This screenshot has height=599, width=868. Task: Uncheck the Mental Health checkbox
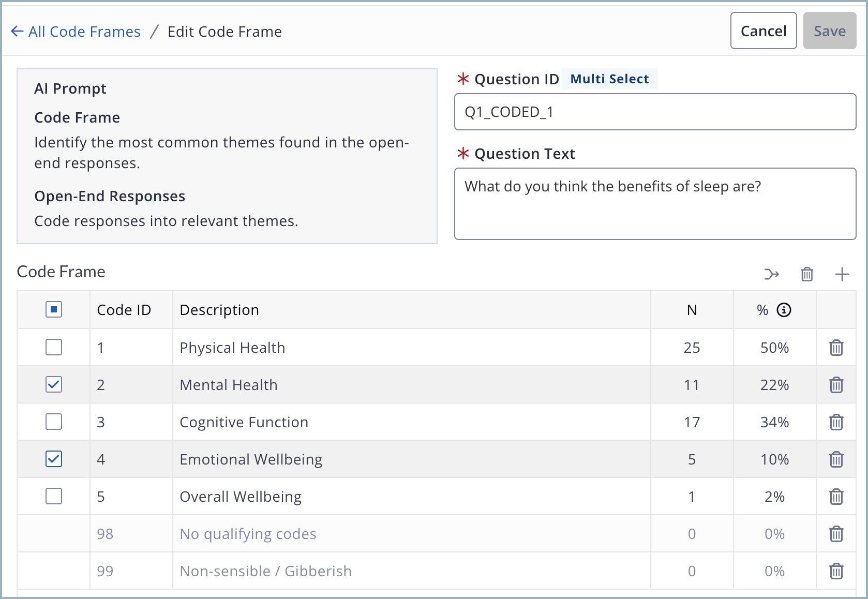click(54, 384)
